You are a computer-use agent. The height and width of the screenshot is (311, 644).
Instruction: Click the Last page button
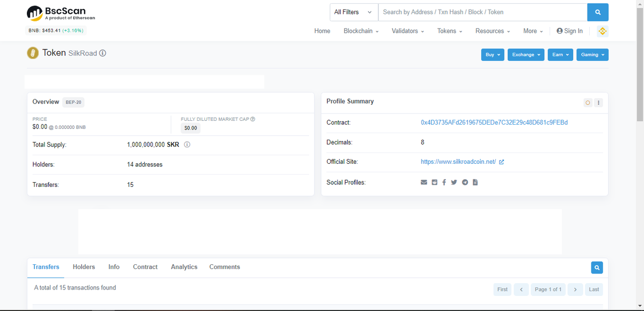tap(594, 290)
